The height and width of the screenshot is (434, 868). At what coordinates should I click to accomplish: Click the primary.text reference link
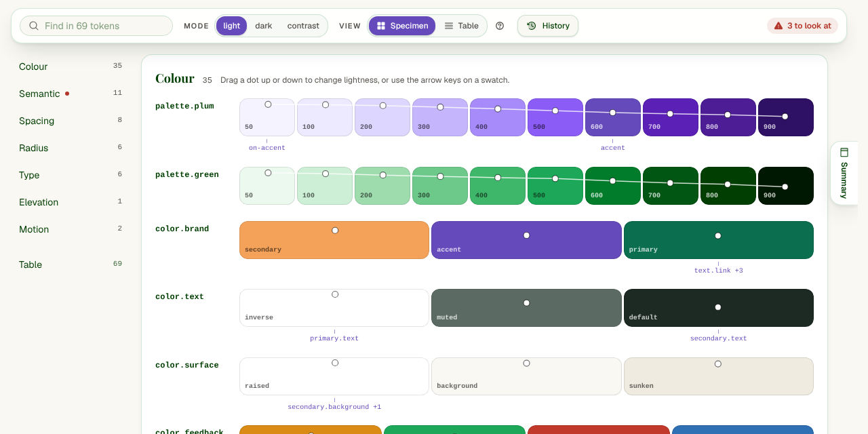[x=334, y=338]
